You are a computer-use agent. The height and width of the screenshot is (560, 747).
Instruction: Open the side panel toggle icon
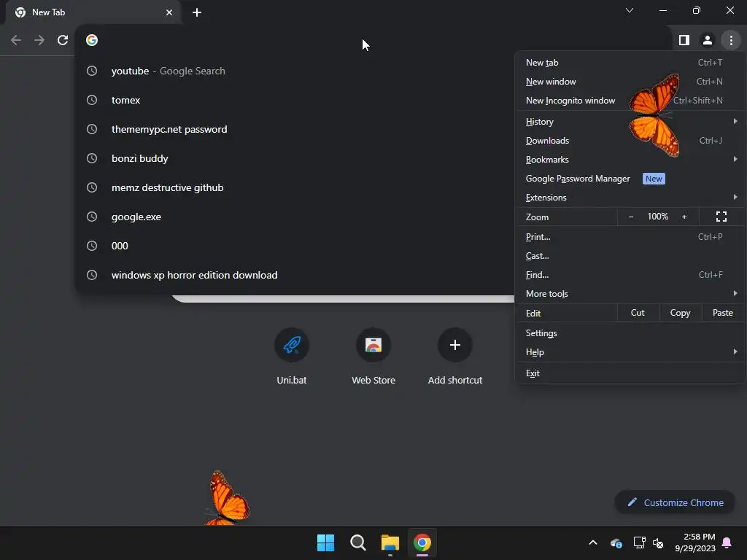[x=684, y=40]
